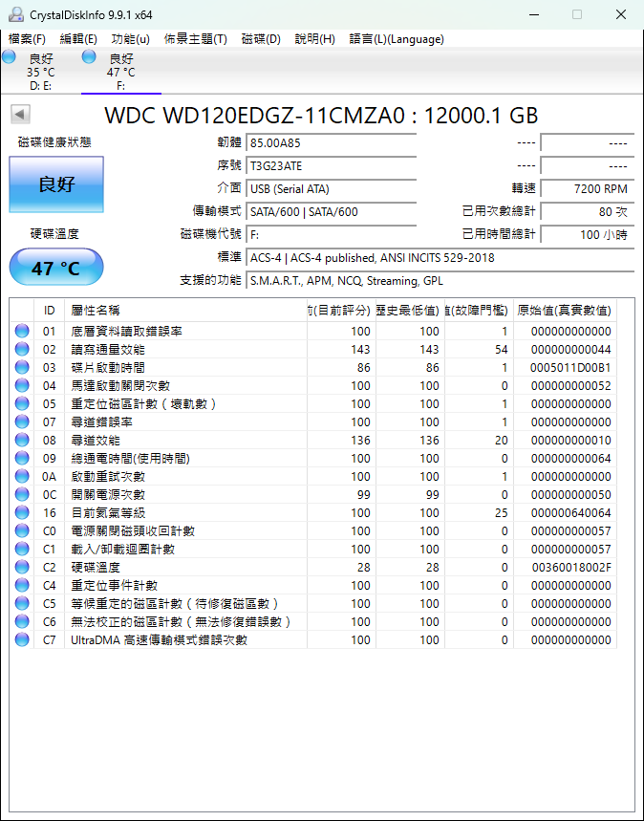
Task: Select the F: disk status orb
Action: 89,56
